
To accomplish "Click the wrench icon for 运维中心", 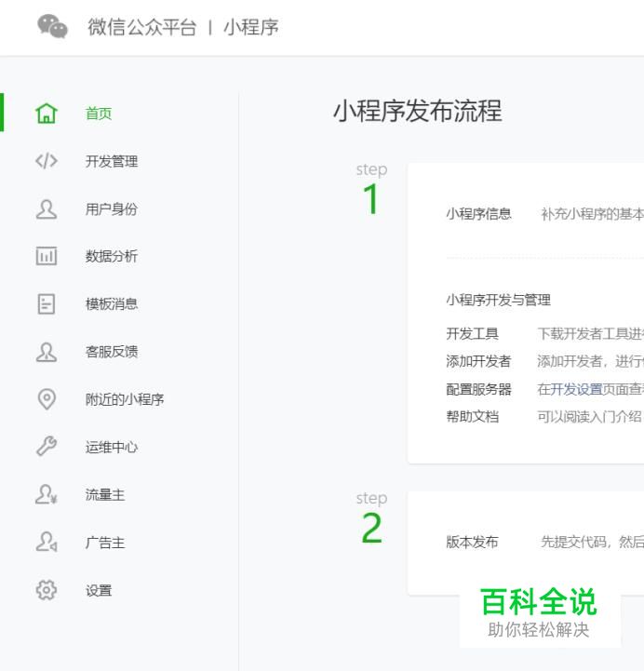I will [47, 447].
